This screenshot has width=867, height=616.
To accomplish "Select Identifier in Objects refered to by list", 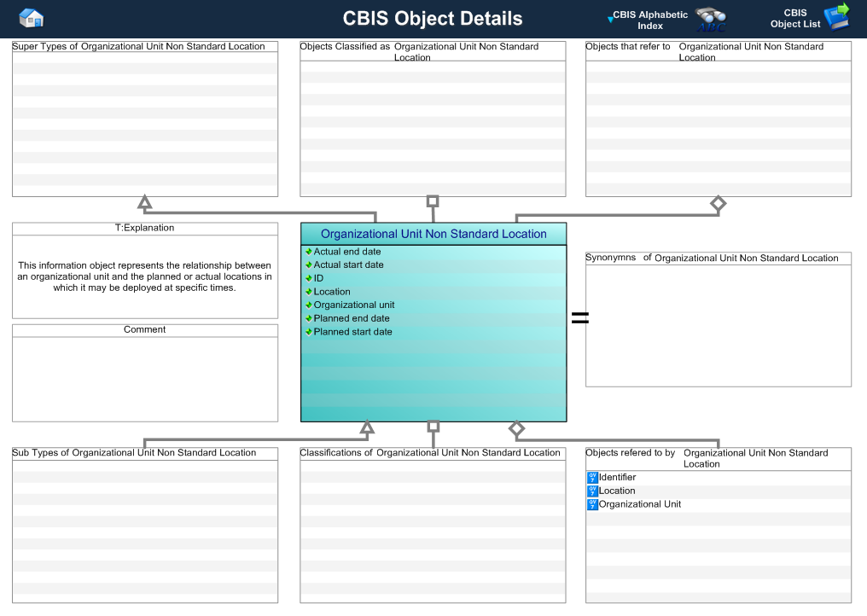I will [617, 477].
